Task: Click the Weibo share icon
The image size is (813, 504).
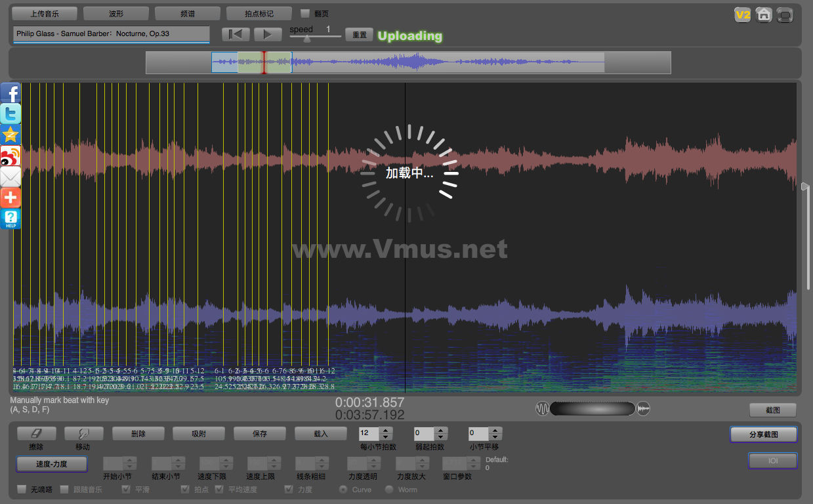Action: (x=10, y=156)
